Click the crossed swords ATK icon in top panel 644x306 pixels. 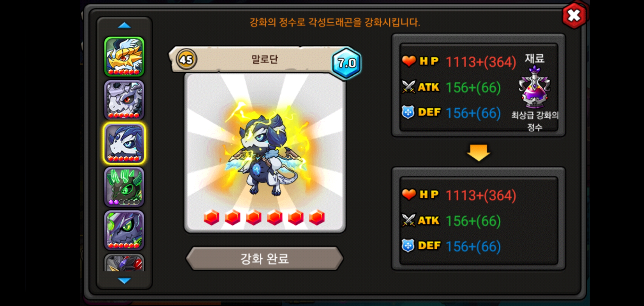(x=408, y=87)
